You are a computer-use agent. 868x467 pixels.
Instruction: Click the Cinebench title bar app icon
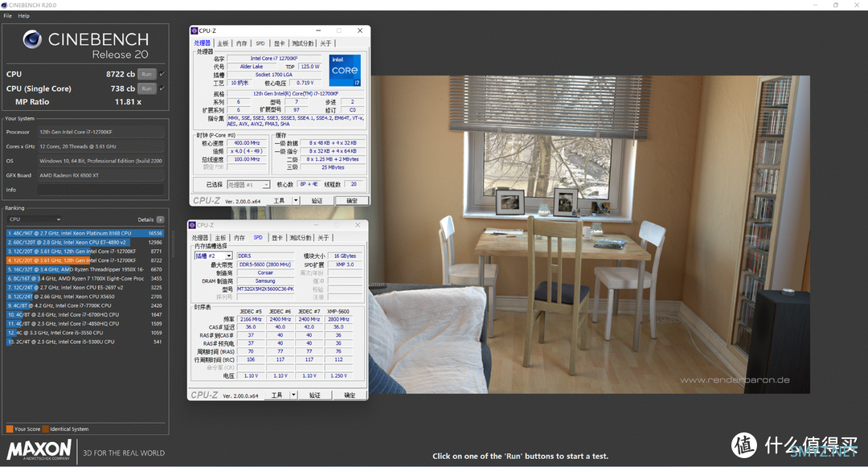point(5,5)
